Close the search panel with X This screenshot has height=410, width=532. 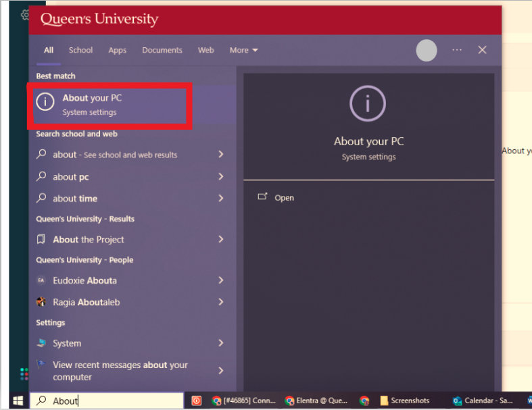pyautogui.click(x=482, y=50)
